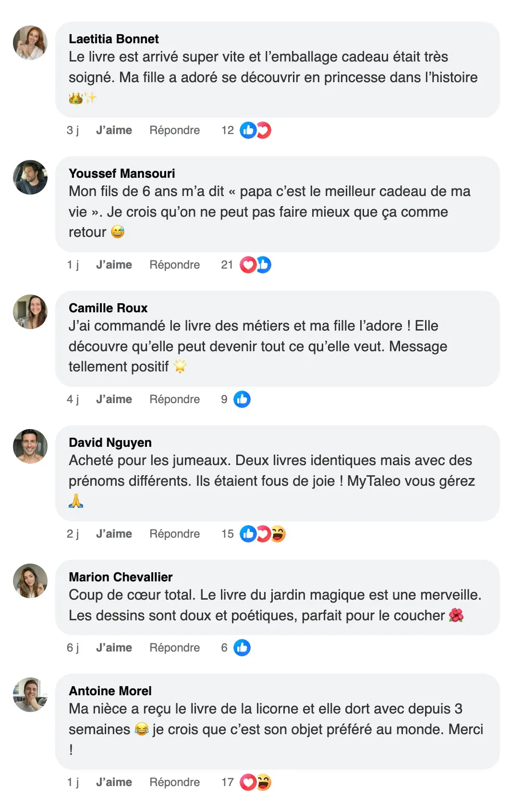Open reaction icons on David Nguyen's comment
Image resolution: width=511 pixels, height=812 pixels.
(262, 534)
